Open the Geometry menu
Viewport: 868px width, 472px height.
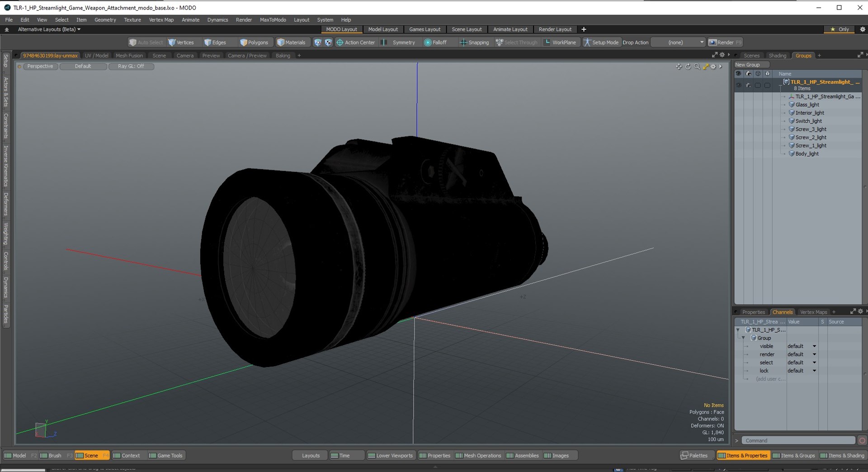(x=105, y=19)
